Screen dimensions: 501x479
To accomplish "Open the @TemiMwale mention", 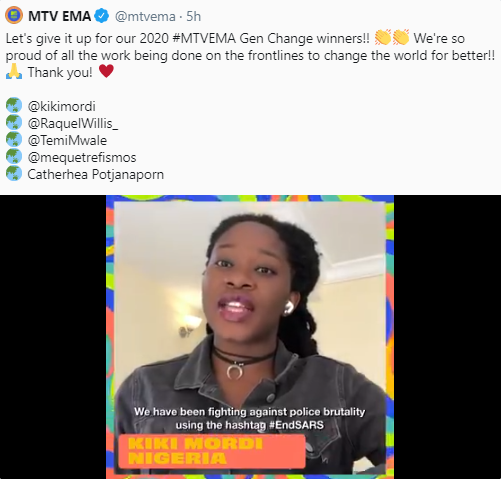I will pyautogui.click(x=67, y=140).
